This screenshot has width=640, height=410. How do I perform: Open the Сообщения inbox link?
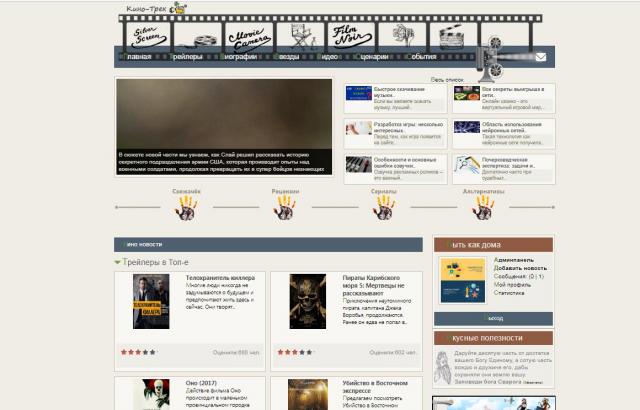click(x=519, y=276)
